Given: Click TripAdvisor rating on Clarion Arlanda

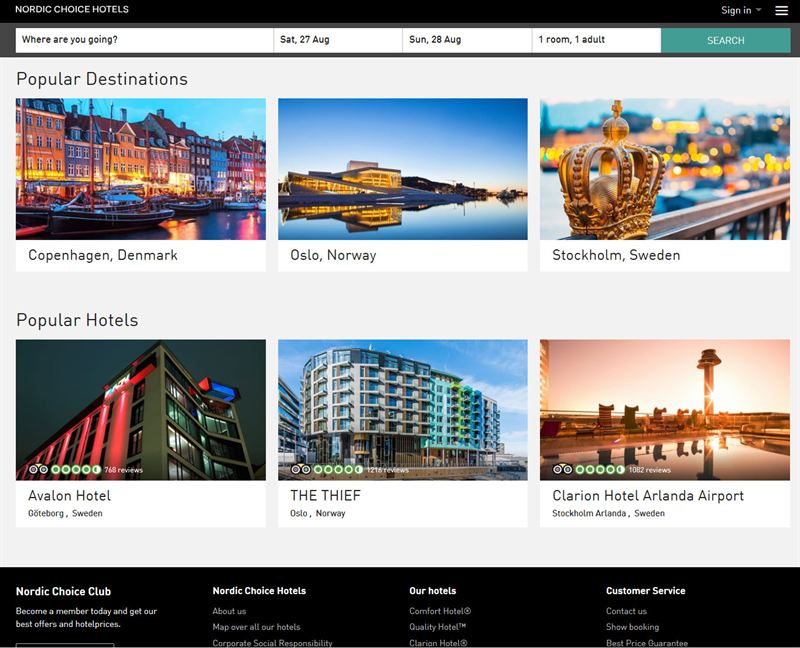Looking at the screenshot, I should (x=589, y=469).
